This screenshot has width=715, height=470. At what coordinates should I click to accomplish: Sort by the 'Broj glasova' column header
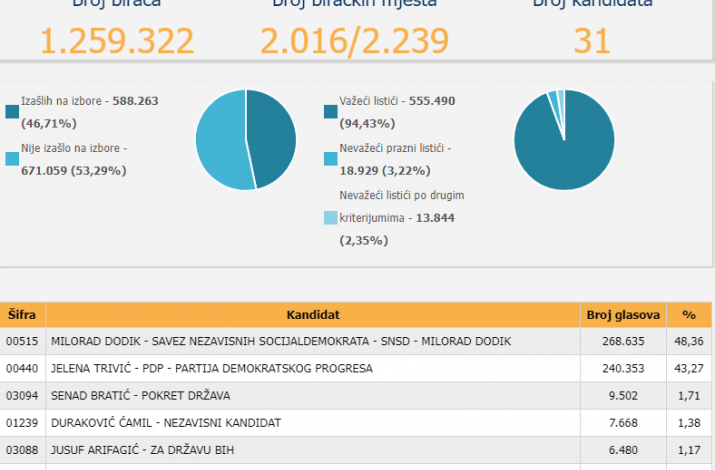click(x=622, y=314)
